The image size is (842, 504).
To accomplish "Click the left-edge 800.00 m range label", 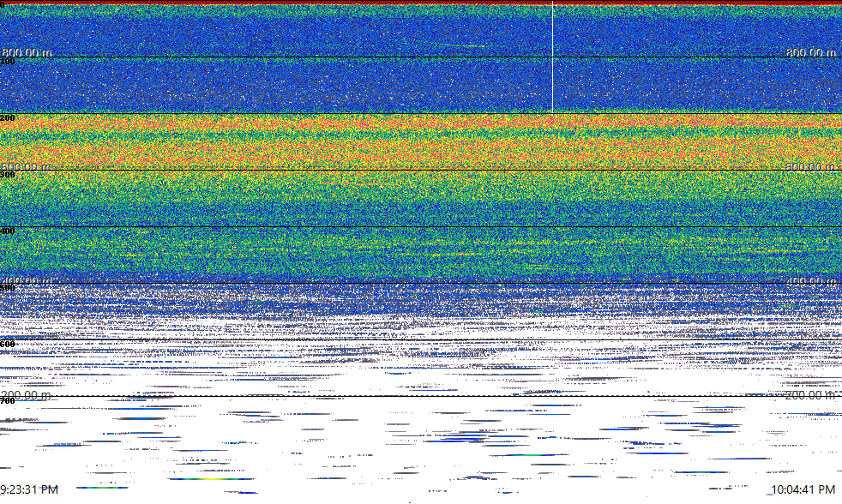I will coord(27,52).
